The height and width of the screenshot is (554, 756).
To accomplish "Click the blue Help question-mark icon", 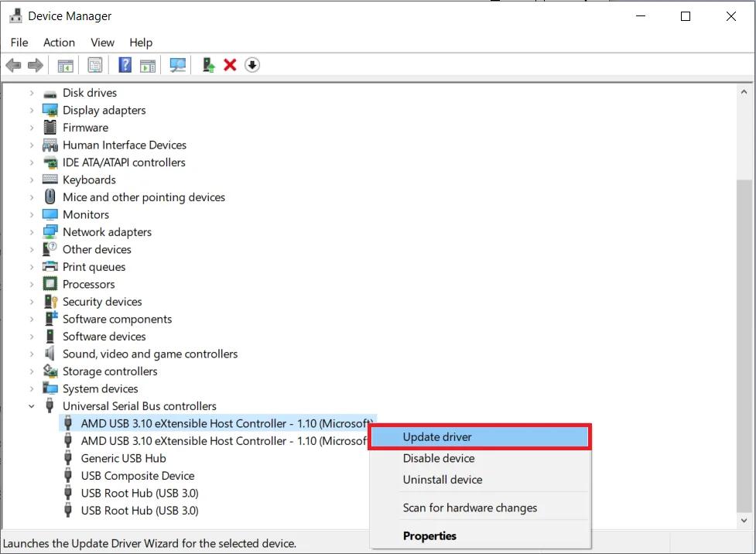I will pos(125,65).
